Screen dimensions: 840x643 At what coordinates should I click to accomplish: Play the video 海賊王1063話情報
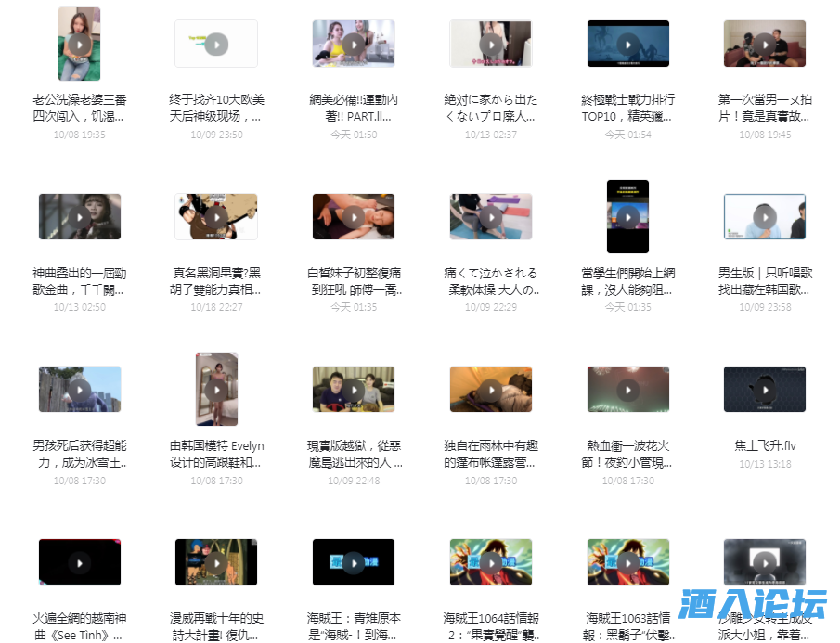tap(627, 562)
